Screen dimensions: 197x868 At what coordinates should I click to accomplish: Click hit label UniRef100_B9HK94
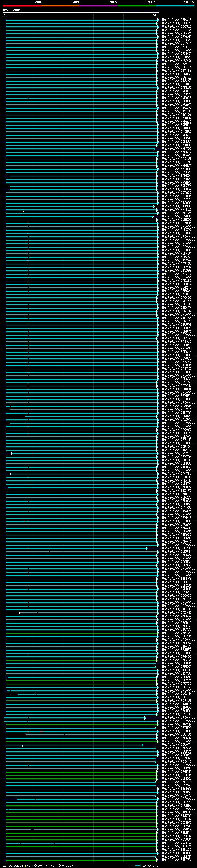176,176
